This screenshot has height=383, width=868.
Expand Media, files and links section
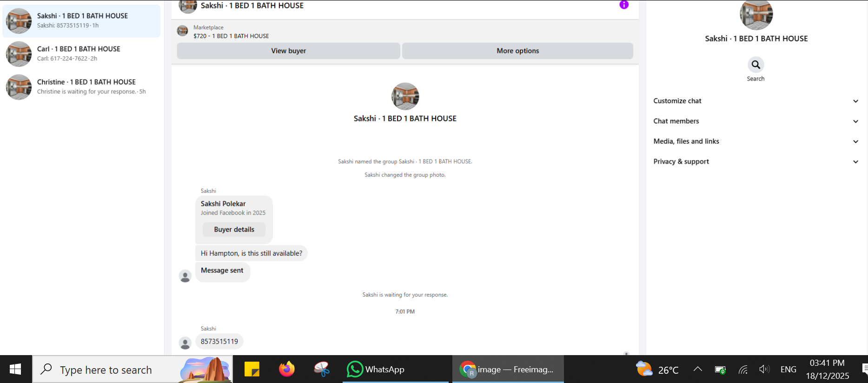click(756, 141)
